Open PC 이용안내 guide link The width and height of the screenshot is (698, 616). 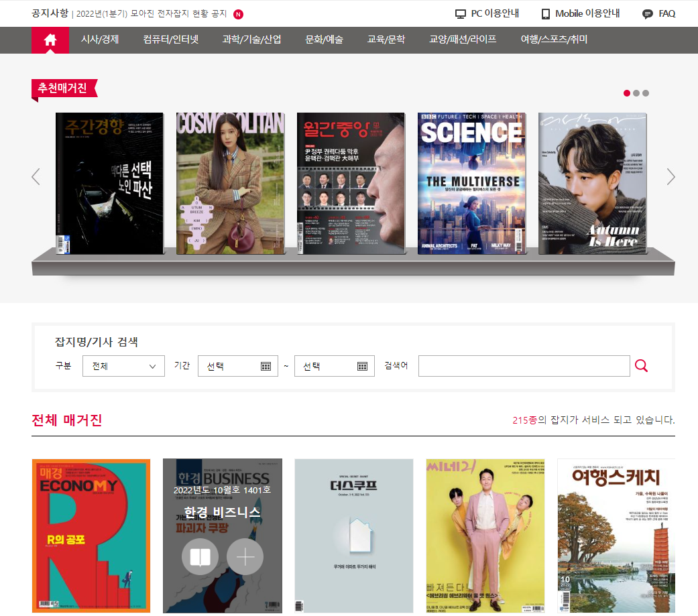click(x=495, y=14)
